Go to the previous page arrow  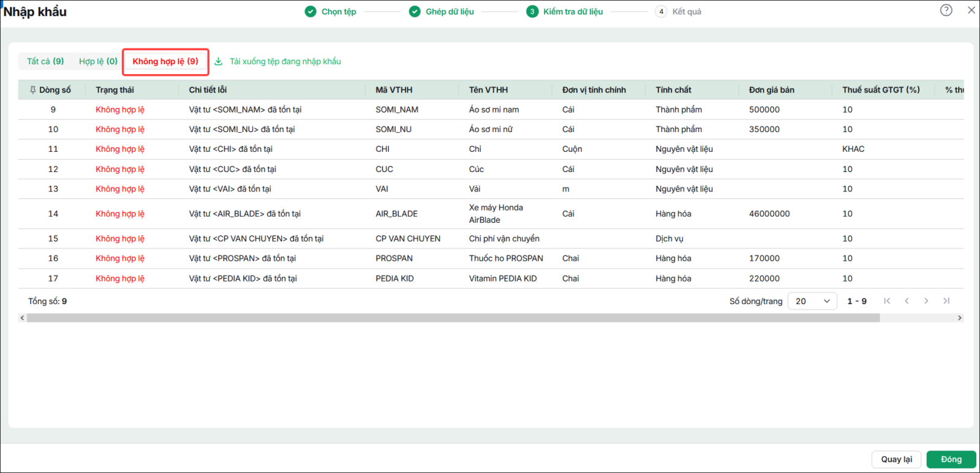[907, 301]
